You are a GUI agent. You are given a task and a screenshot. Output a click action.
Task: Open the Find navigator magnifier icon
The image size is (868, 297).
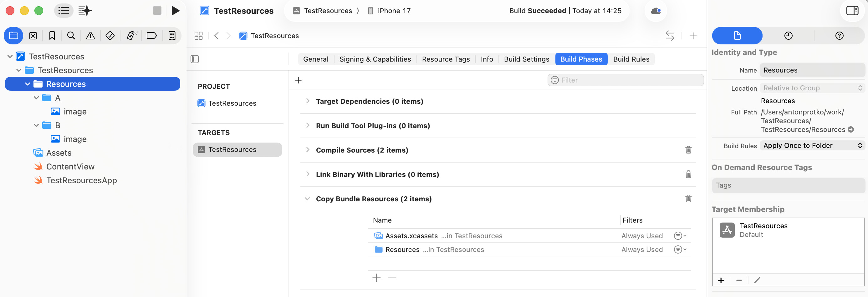pyautogui.click(x=71, y=36)
